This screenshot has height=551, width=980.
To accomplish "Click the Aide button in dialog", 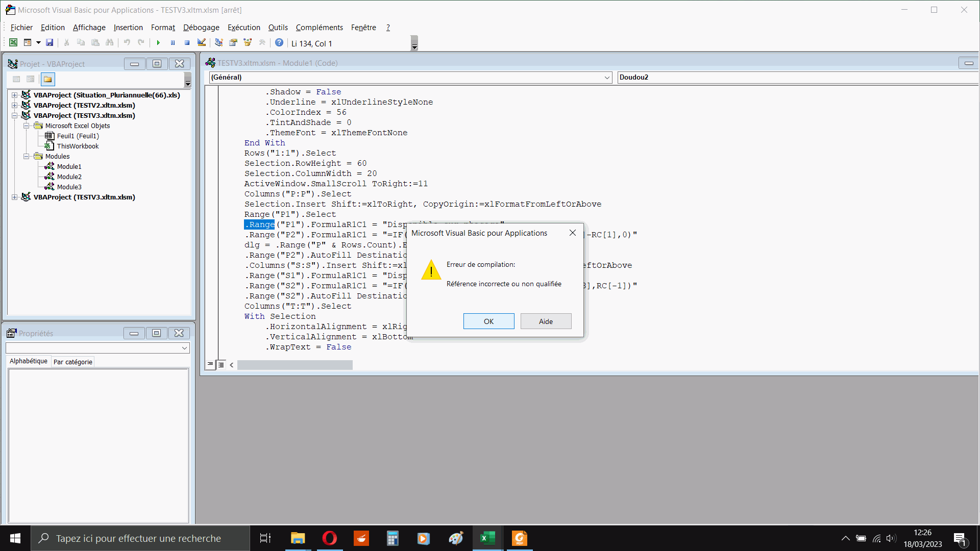I will pos(546,321).
